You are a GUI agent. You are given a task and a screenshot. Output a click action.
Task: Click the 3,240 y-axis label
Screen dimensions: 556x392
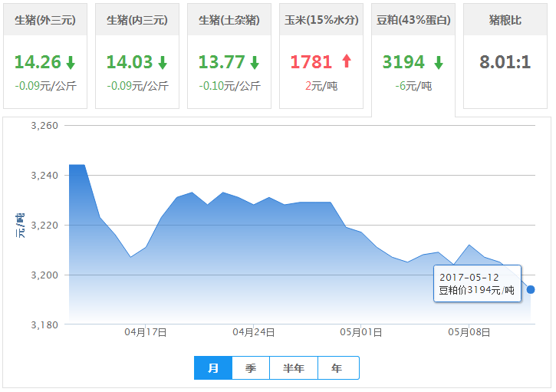point(44,175)
